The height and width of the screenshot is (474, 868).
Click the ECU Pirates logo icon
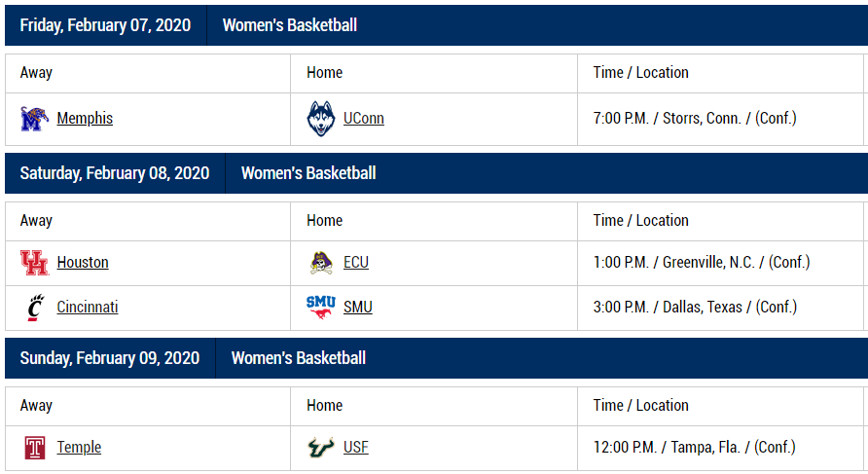(x=321, y=263)
